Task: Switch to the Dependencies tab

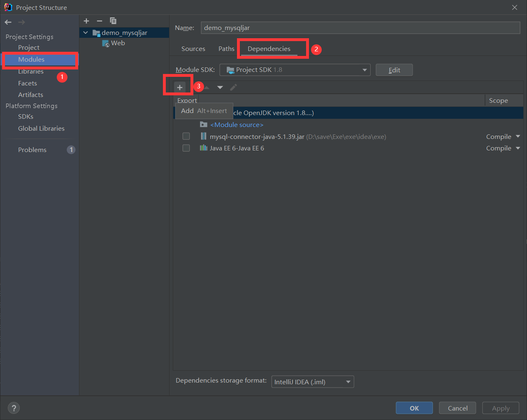Action: (269, 48)
